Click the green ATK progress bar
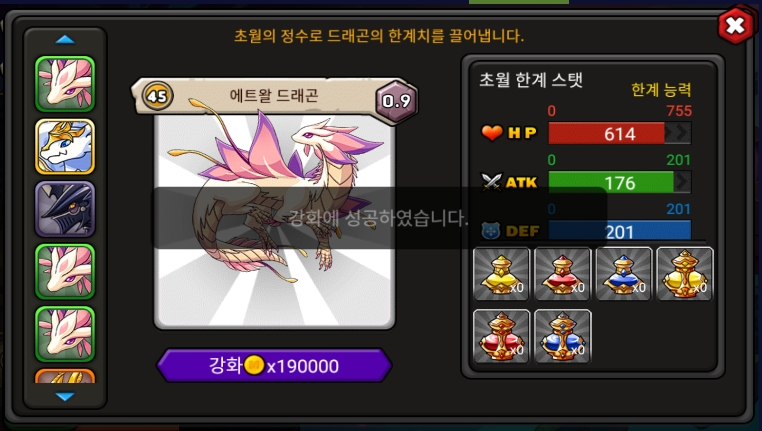This screenshot has width=762, height=431. (620, 182)
